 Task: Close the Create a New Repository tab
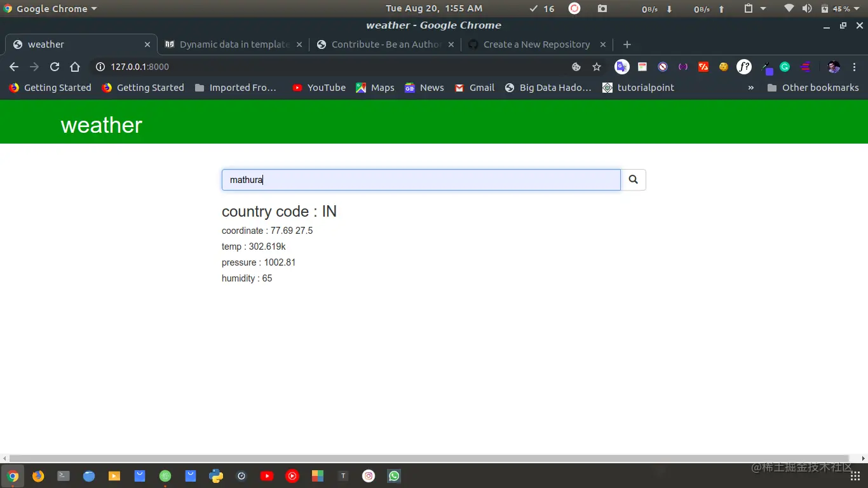pos(604,44)
